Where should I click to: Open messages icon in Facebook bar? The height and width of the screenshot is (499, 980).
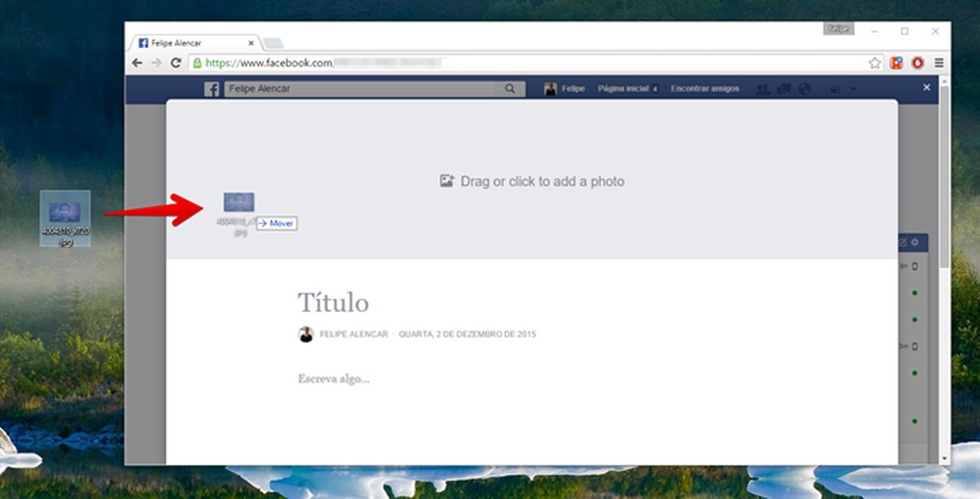point(784,89)
